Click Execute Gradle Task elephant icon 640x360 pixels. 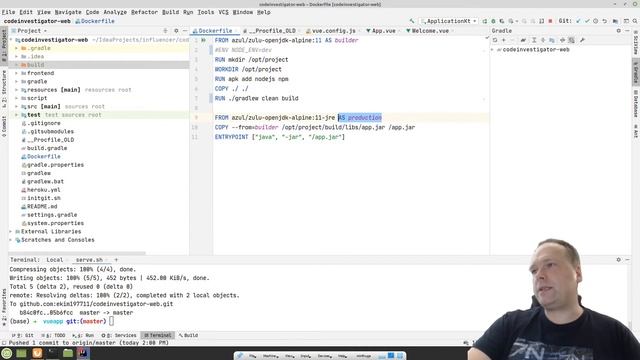point(523,40)
